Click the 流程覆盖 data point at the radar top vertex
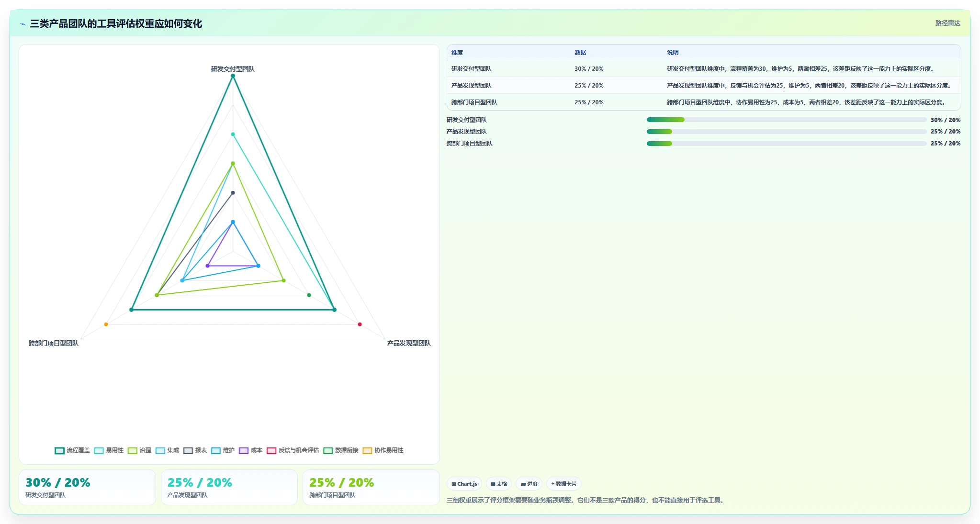The width and height of the screenshot is (980, 524). click(x=233, y=76)
